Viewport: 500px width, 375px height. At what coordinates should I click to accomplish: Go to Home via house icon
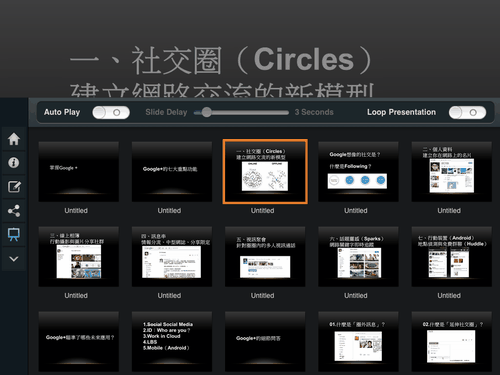[14, 139]
